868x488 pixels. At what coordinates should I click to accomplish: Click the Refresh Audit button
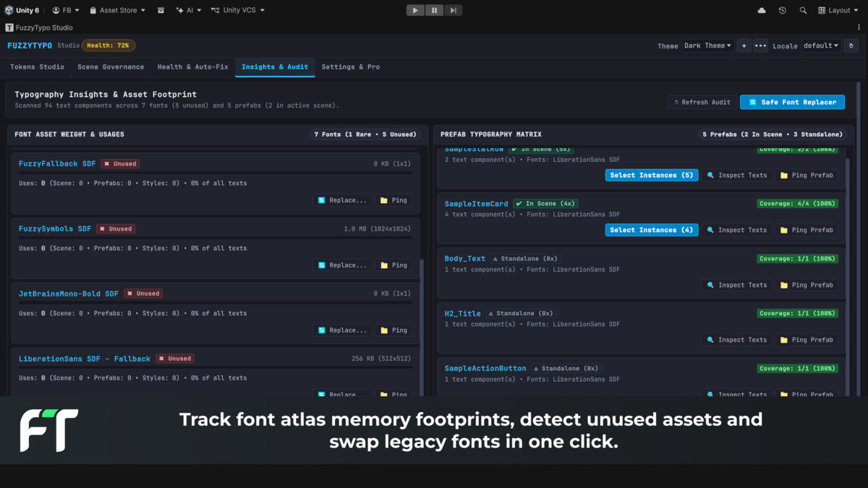702,102
